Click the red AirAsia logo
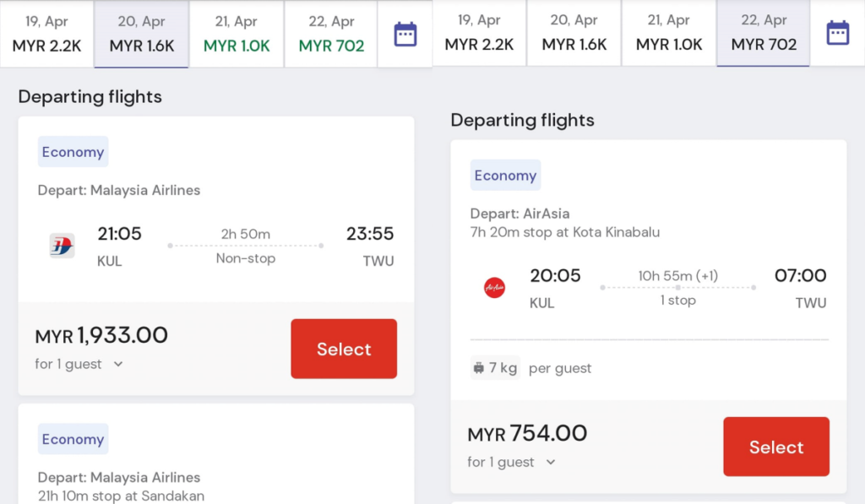The image size is (865, 504). click(x=494, y=288)
